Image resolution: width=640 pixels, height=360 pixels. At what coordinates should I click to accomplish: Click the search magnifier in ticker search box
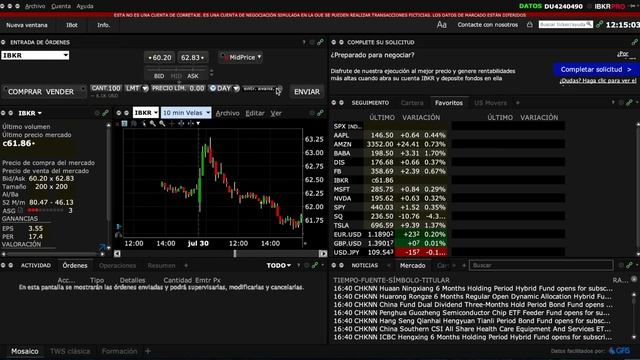(x=589, y=24)
